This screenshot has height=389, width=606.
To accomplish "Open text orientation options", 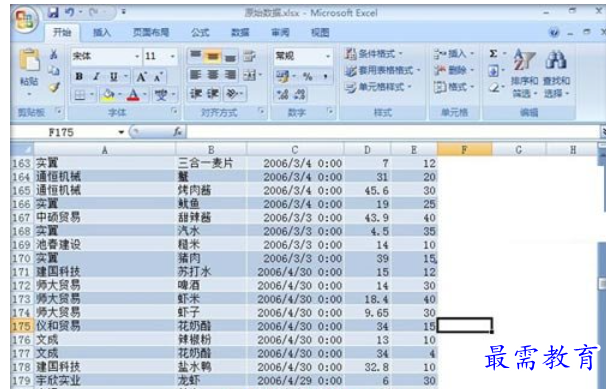I will pos(232,93).
